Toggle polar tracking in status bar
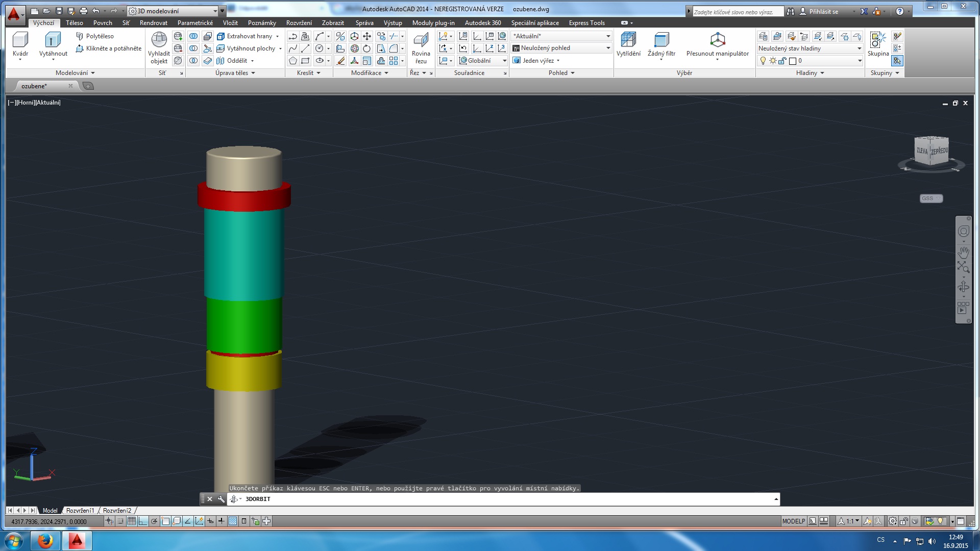The height and width of the screenshot is (551, 980). 154,521
